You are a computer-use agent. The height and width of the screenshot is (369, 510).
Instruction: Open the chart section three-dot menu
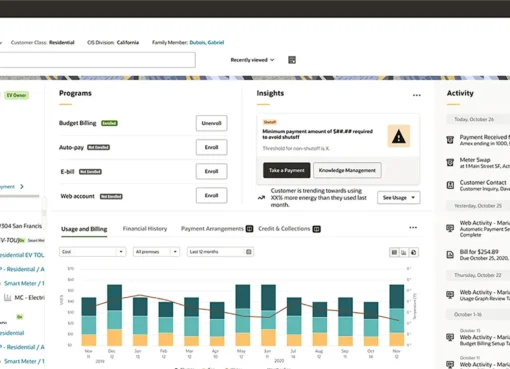[413, 228]
